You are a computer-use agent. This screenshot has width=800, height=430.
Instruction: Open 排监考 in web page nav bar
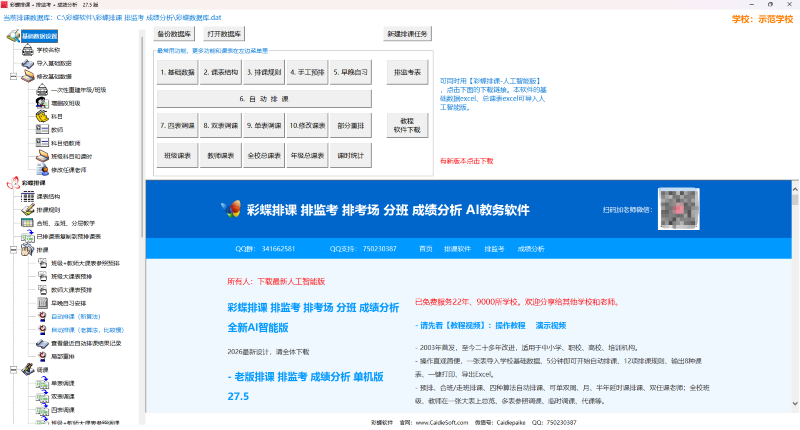click(x=494, y=249)
